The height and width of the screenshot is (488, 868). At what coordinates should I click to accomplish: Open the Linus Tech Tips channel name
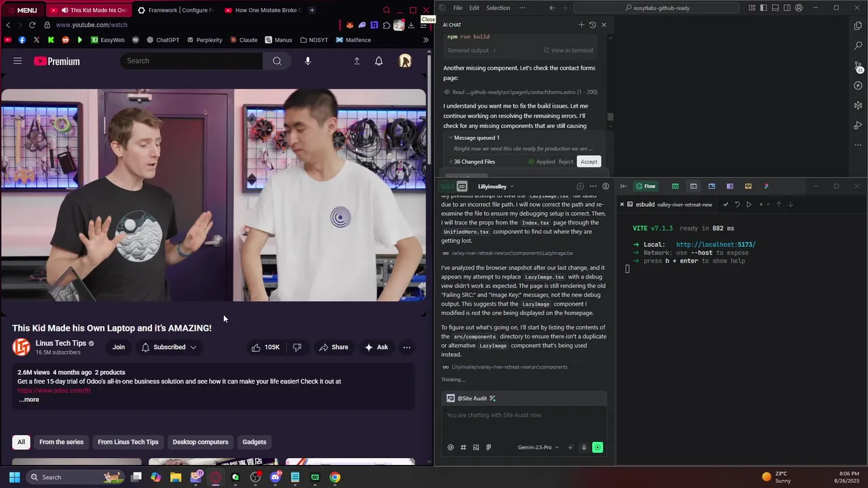pos(61,343)
